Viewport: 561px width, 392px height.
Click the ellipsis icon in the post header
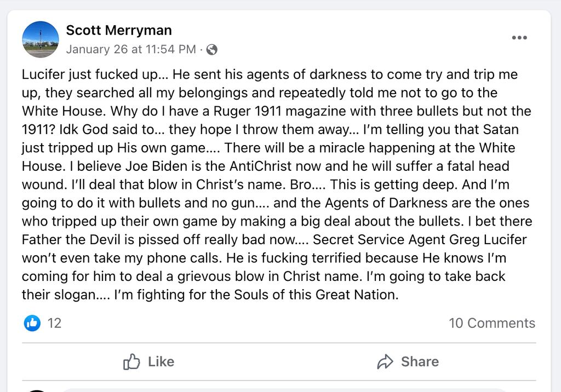coord(518,37)
